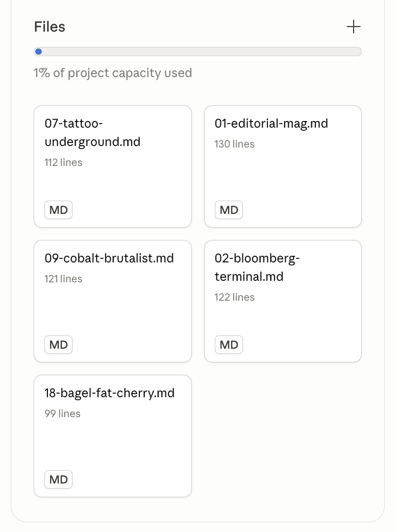Click the MD badge on 02-bloomberg-terminal
This screenshot has height=532, width=396.
(x=229, y=345)
